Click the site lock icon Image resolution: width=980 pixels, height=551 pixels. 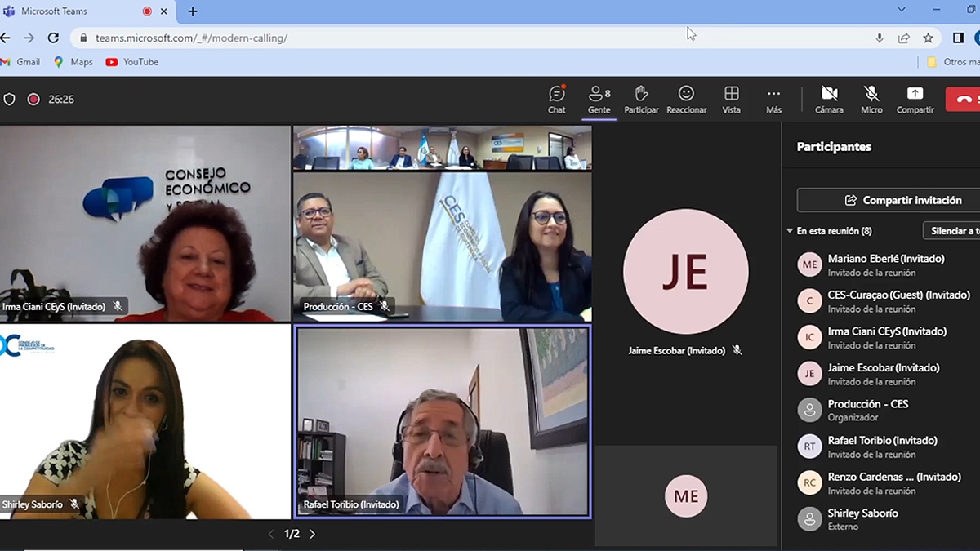(83, 38)
